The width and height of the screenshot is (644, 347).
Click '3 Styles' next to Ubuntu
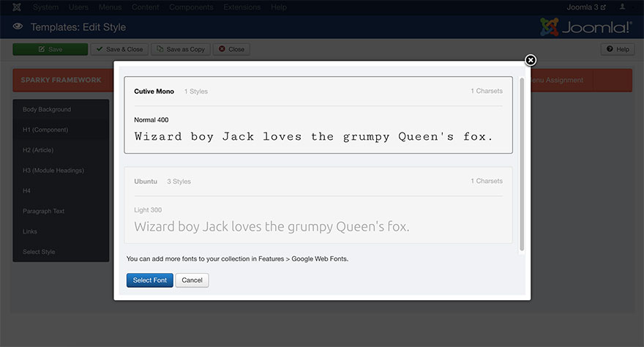point(179,182)
